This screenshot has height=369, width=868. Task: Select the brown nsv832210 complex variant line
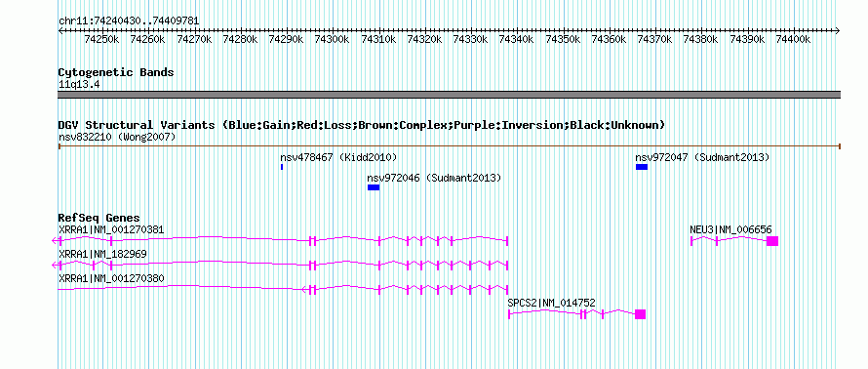[449, 146]
